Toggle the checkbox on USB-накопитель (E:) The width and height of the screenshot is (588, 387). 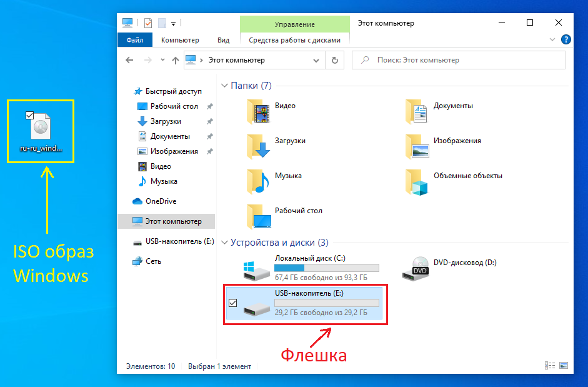pos(233,303)
